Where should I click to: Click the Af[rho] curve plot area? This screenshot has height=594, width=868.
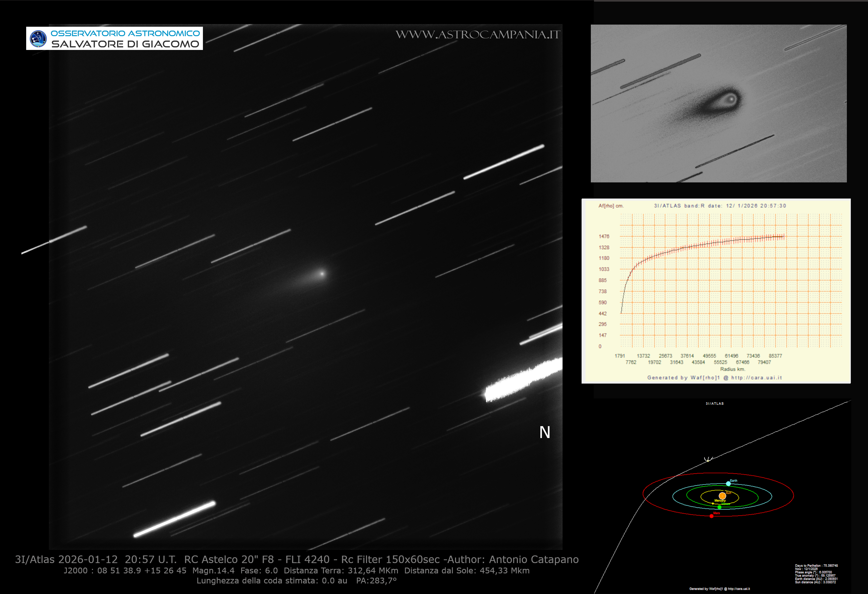coord(731,280)
